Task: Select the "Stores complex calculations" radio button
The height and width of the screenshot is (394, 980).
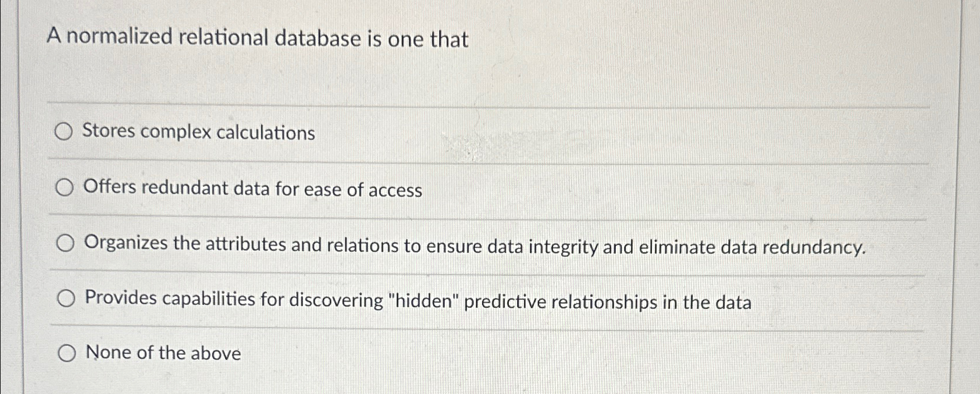Action: (x=65, y=132)
